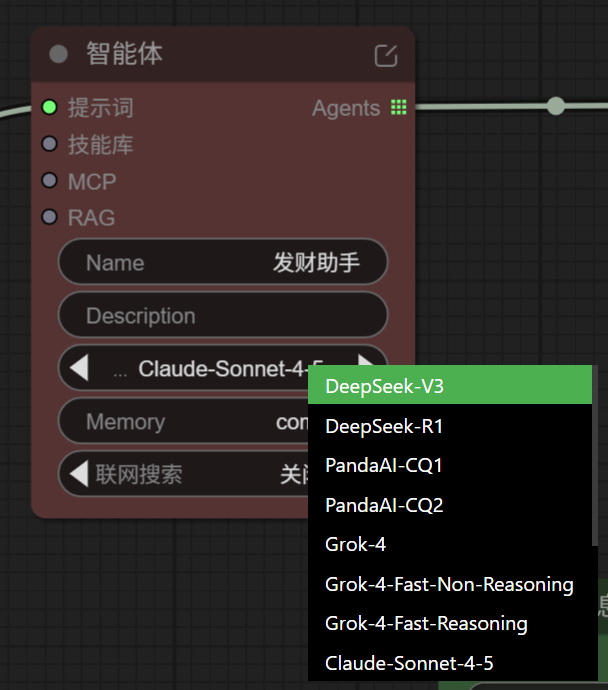This screenshot has width=608, height=690.
Task: Click the Agents output grid icon
Action: [x=399, y=107]
